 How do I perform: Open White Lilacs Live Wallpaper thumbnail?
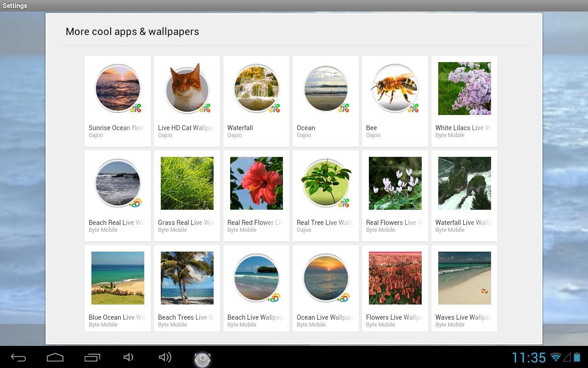click(x=464, y=88)
